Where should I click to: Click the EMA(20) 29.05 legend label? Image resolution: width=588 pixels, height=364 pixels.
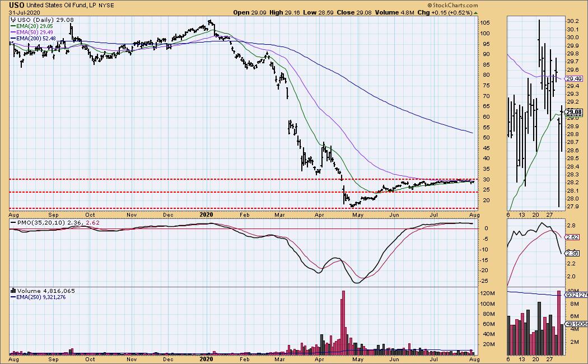click(35, 26)
